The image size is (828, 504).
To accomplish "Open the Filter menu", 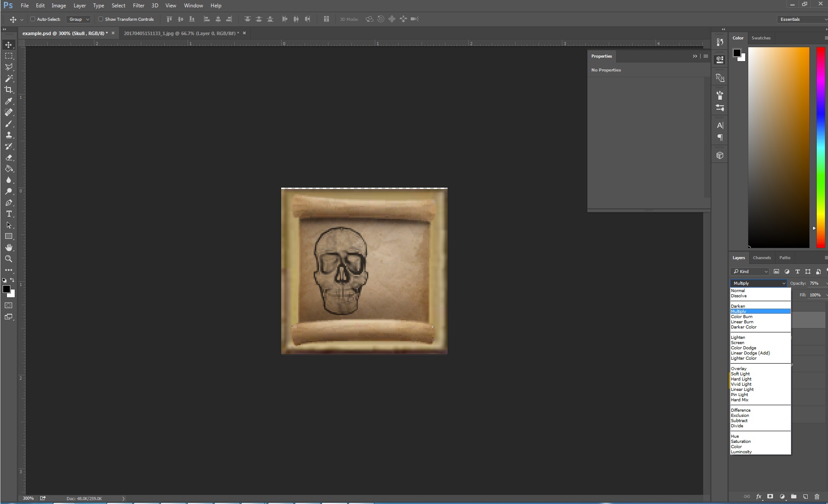I will coord(139,6).
